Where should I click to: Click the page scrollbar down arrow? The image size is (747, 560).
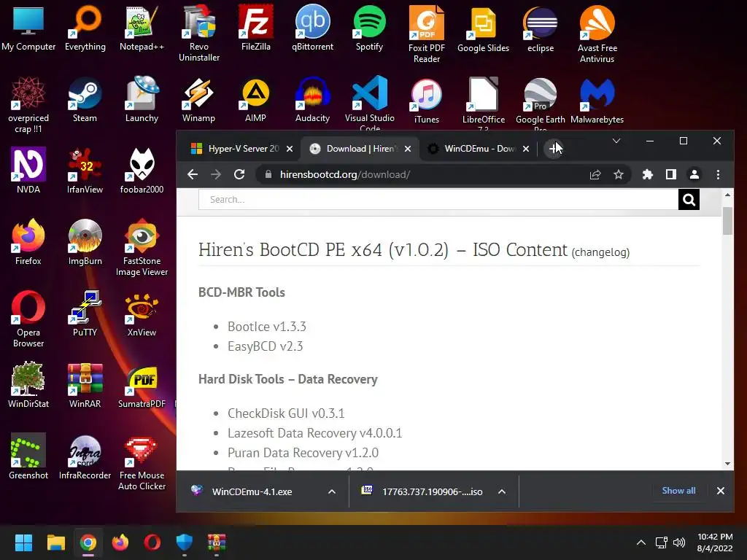click(x=727, y=463)
